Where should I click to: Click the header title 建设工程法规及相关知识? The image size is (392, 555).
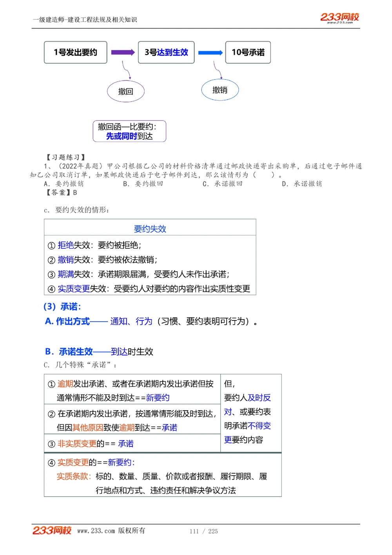pos(85,18)
